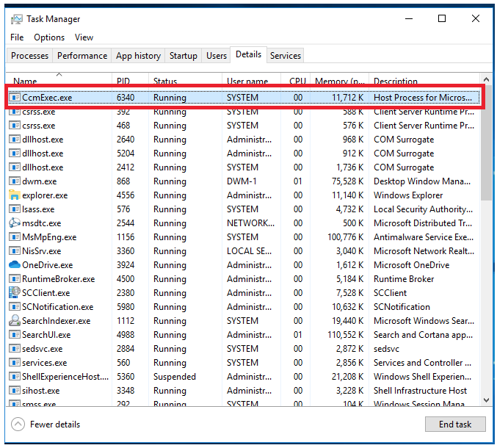Click PID 6340 of CcmExec.exe
Screen dimensions: 497x448
pos(126,98)
